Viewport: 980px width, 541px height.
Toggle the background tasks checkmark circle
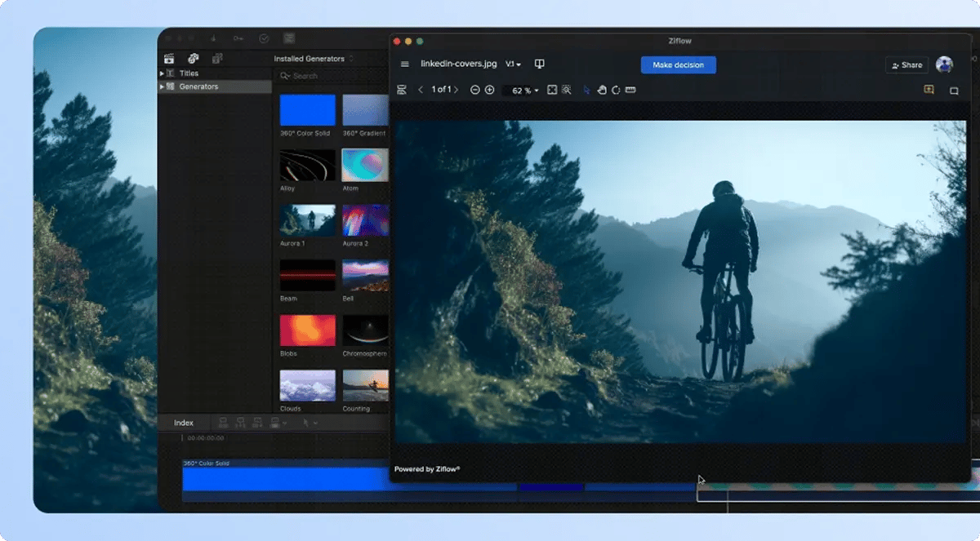pyautogui.click(x=264, y=38)
